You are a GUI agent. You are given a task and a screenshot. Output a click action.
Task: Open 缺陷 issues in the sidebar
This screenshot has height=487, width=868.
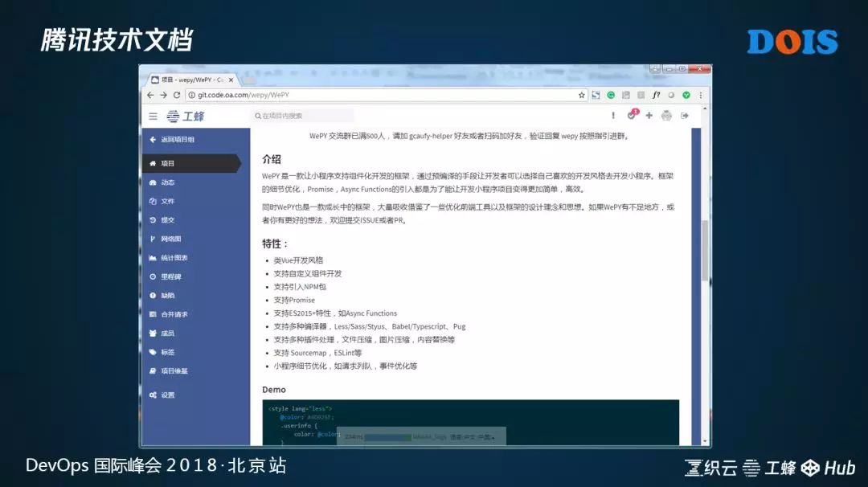[162, 295]
